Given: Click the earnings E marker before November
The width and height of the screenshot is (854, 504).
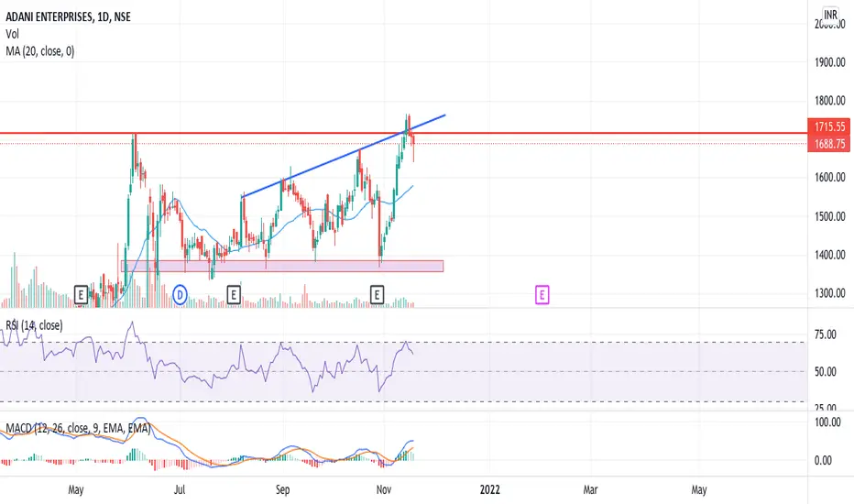Looking at the screenshot, I should coord(377,295).
